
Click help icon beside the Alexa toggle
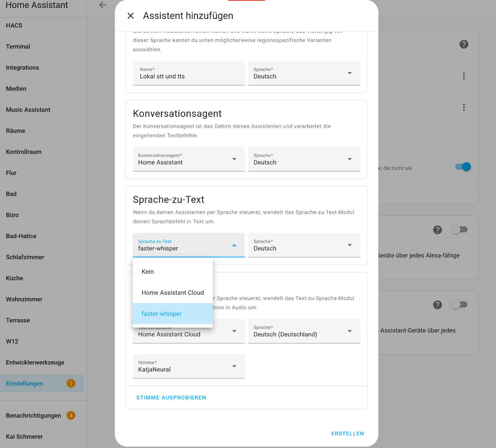pos(437,230)
